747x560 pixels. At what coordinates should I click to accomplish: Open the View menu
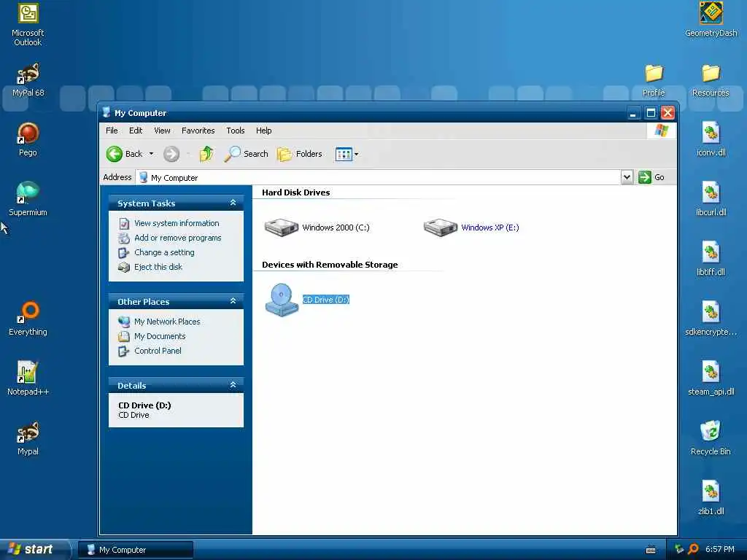[162, 131]
